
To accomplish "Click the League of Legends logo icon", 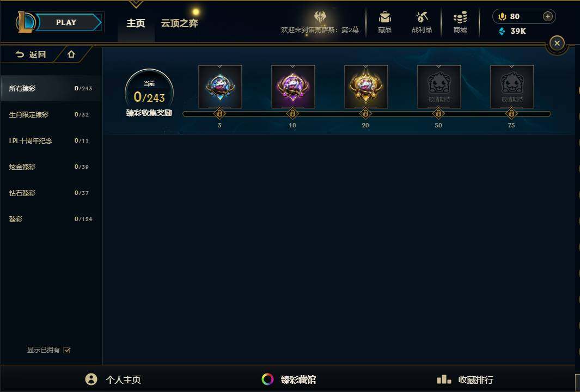I will click(x=25, y=22).
